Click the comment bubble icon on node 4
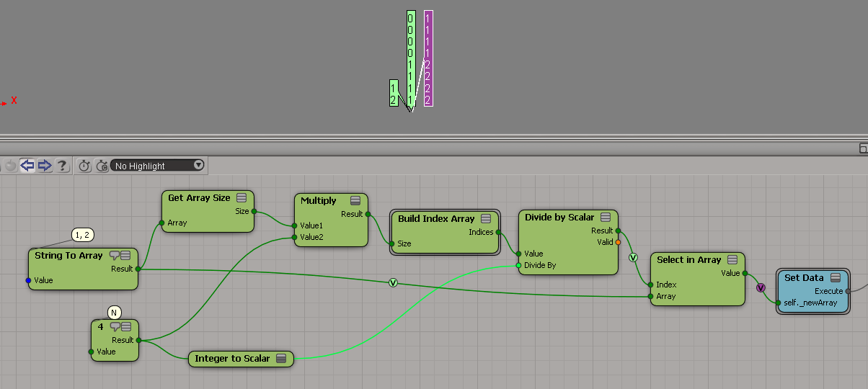Image resolution: width=868 pixels, height=389 pixels. point(114,327)
